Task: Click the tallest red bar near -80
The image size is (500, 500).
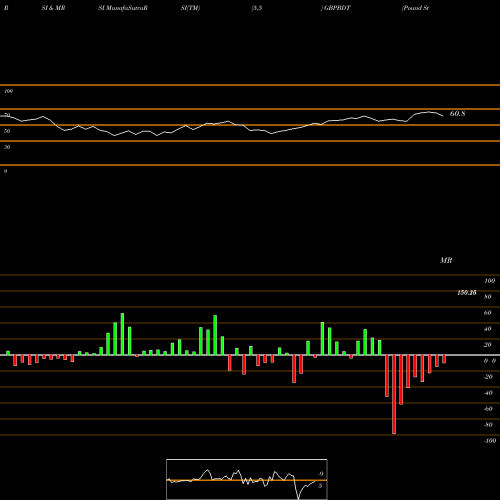Action: 394,394
